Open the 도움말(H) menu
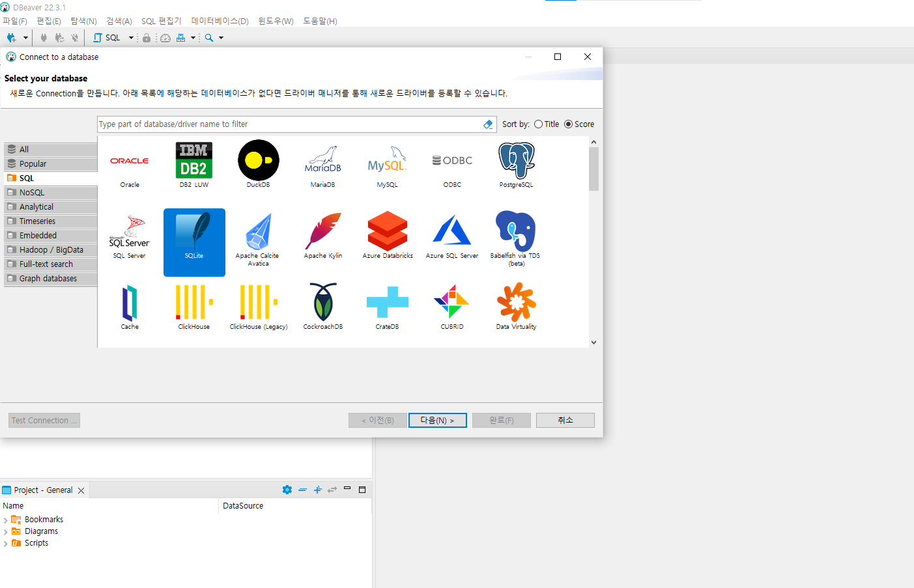 pyautogui.click(x=320, y=21)
